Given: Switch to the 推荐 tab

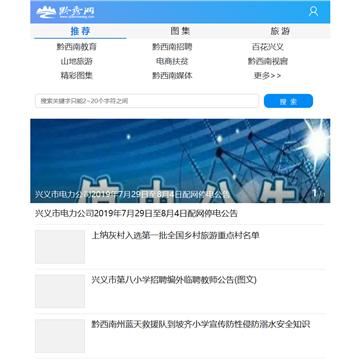Looking at the screenshot, I should (80, 31).
